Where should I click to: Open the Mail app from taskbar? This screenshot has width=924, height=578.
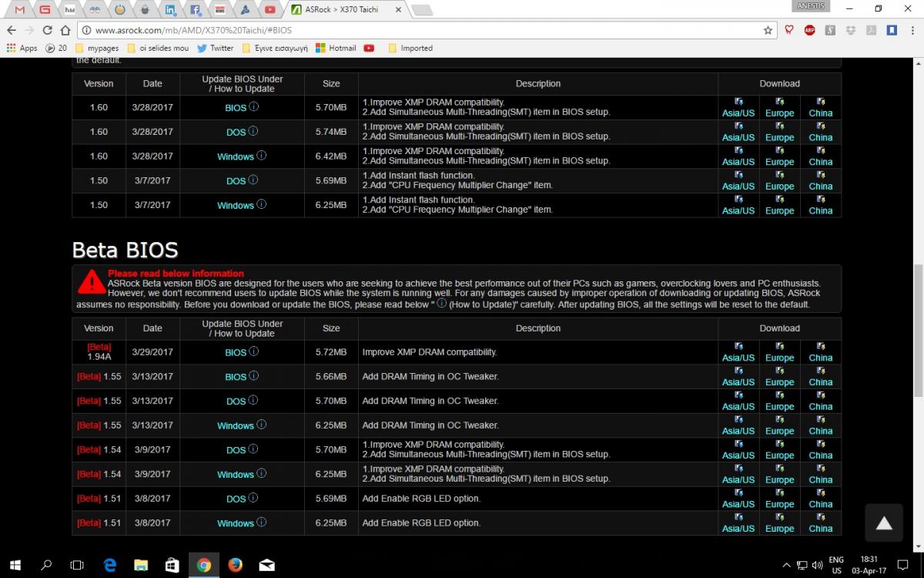click(267, 565)
